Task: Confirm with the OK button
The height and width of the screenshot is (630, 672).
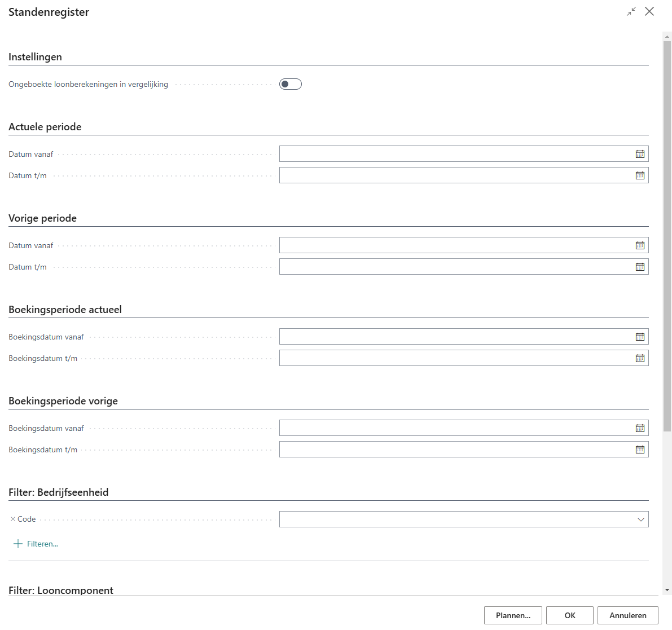Action: (570, 615)
